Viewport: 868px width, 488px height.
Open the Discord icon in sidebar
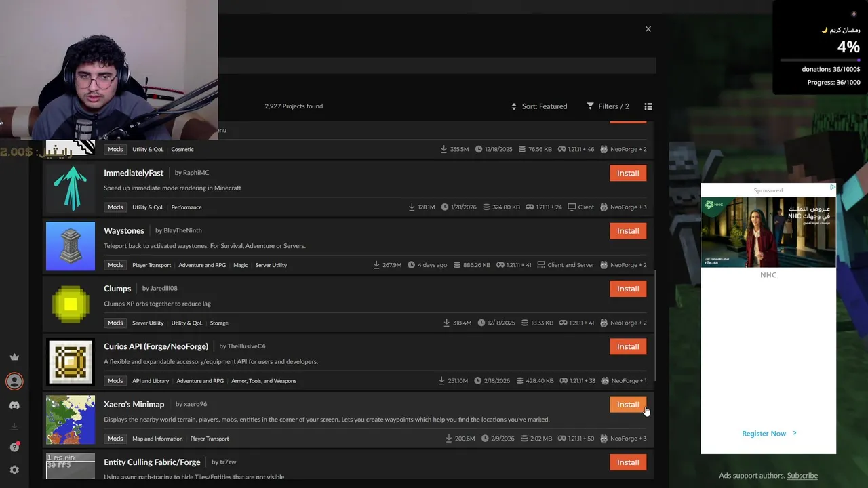[x=14, y=405]
